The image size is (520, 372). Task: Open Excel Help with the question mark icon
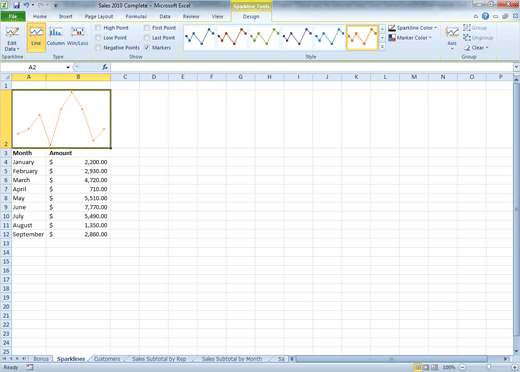(x=485, y=16)
